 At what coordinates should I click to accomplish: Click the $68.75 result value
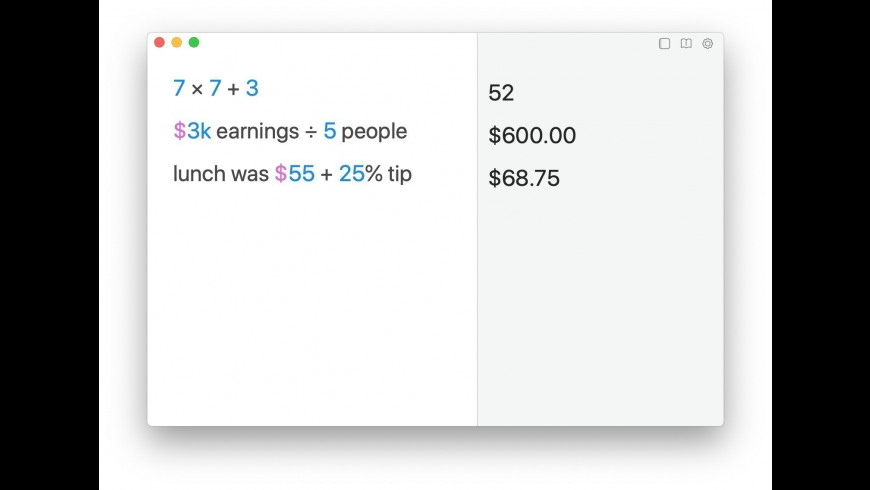tap(524, 179)
